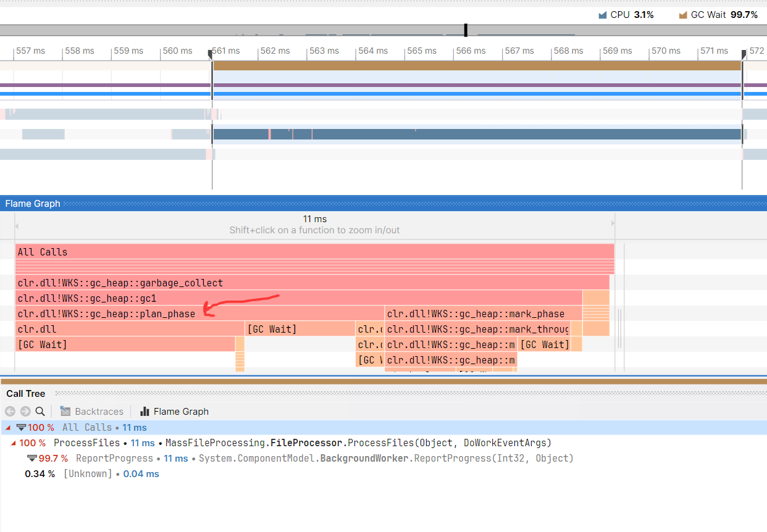Click the GC Wait legend icon
This screenshot has height=532, width=767.
click(x=683, y=15)
